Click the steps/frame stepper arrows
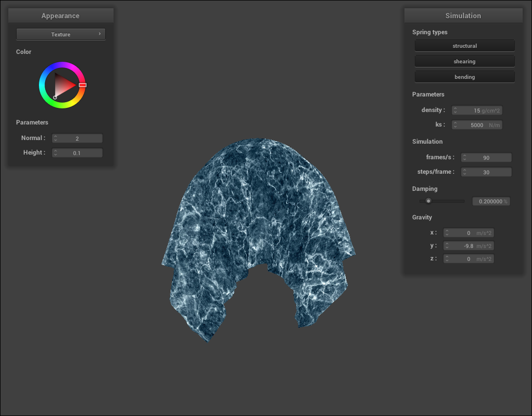The height and width of the screenshot is (416, 532). (465, 172)
